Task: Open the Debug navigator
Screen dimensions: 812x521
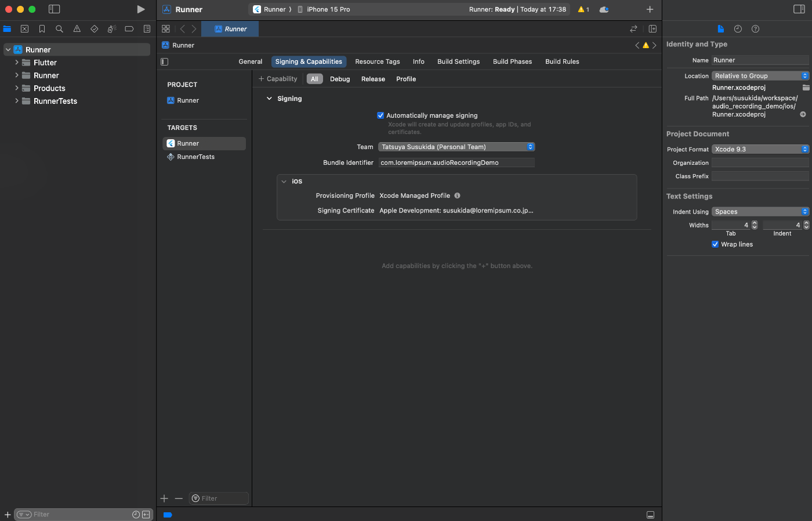Action: (x=112, y=28)
